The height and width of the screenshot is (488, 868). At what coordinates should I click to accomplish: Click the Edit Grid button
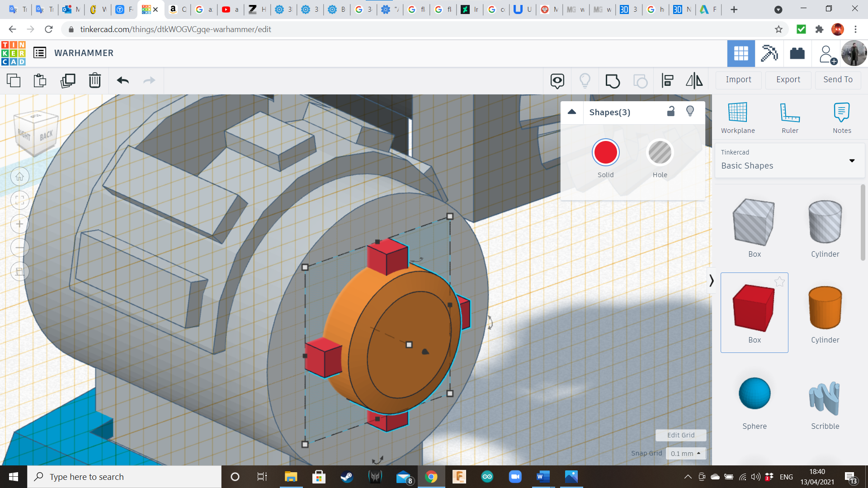point(680,435)
